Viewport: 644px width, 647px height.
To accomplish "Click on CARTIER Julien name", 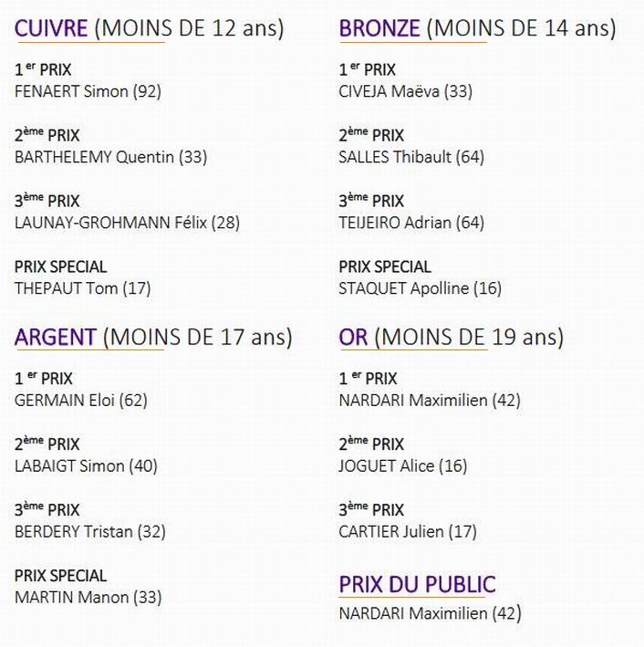I will [x=407, y=531].
